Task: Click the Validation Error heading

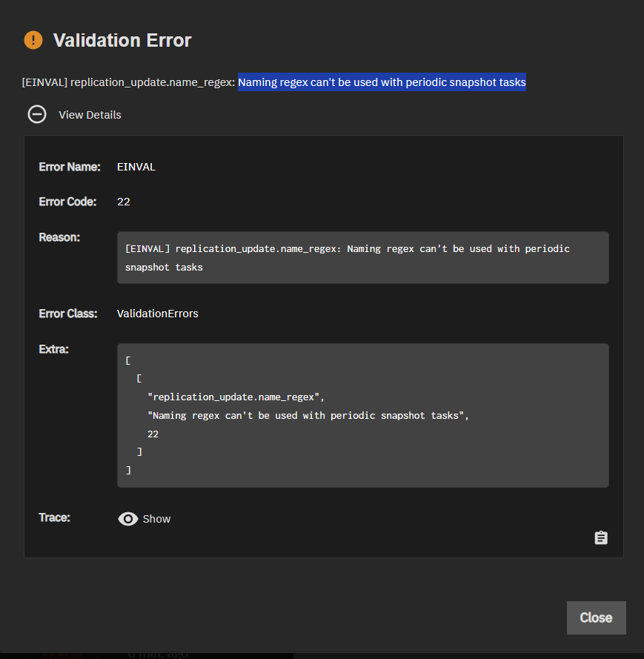Action: [122, 40]
